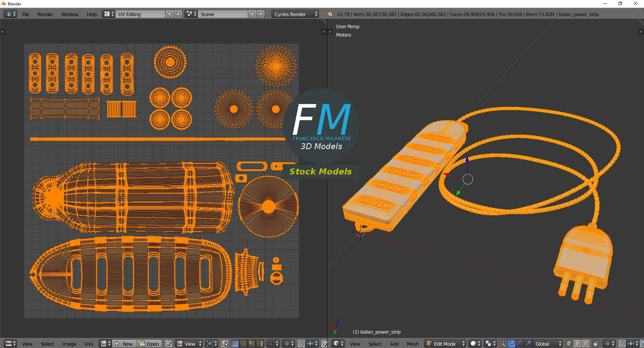The height and width of the screenshot is (348, 644).
Task: Toggle snap magnet in UV editor
Action: tap(301, 344)
